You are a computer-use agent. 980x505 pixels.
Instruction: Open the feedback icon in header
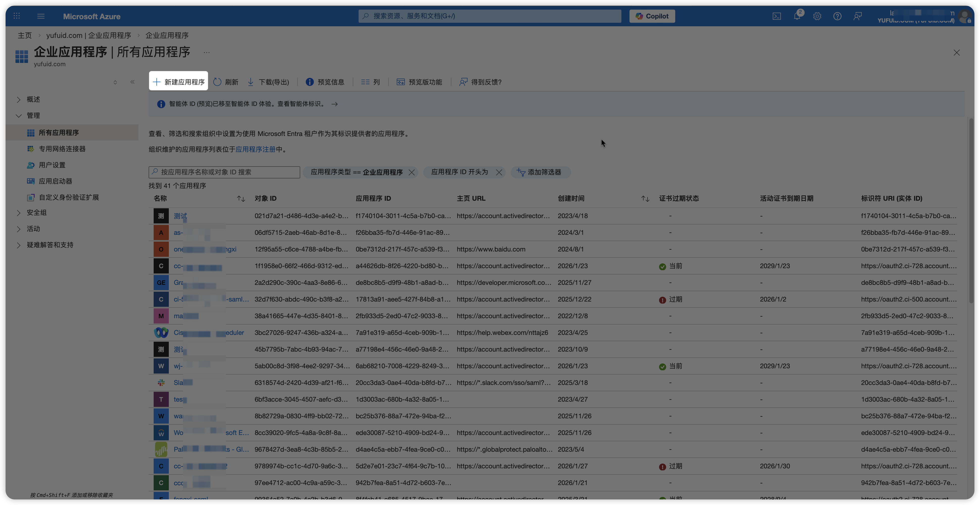[x=857, y=16]
